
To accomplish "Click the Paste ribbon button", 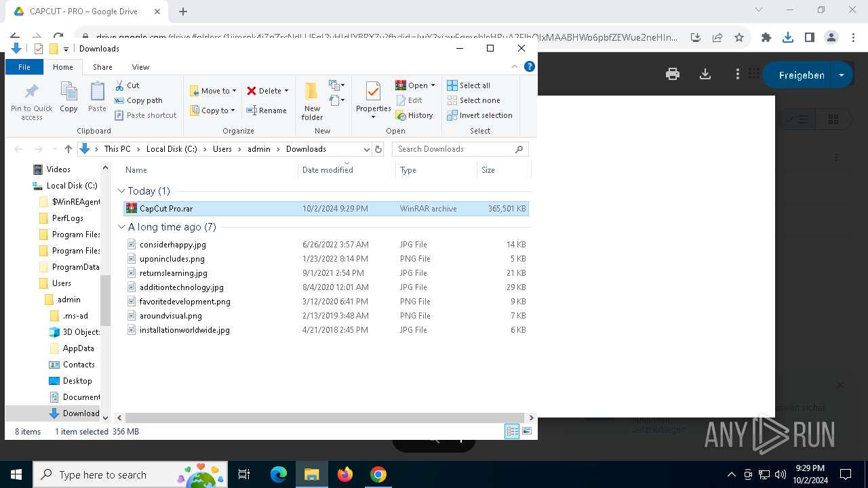I will coord(97,97).
